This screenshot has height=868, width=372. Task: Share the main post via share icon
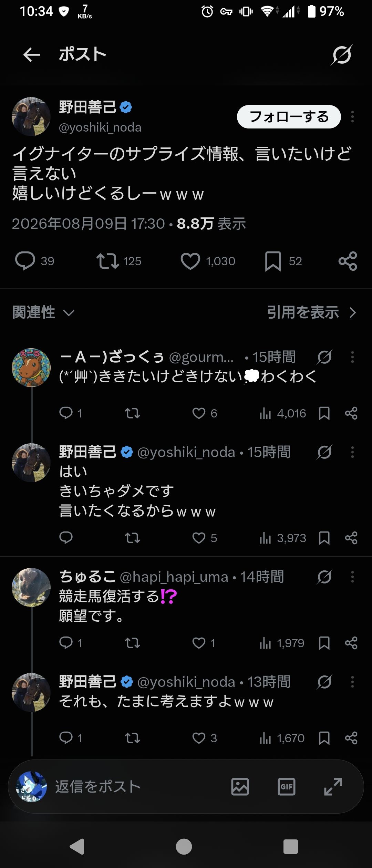(x=348, y=261)
